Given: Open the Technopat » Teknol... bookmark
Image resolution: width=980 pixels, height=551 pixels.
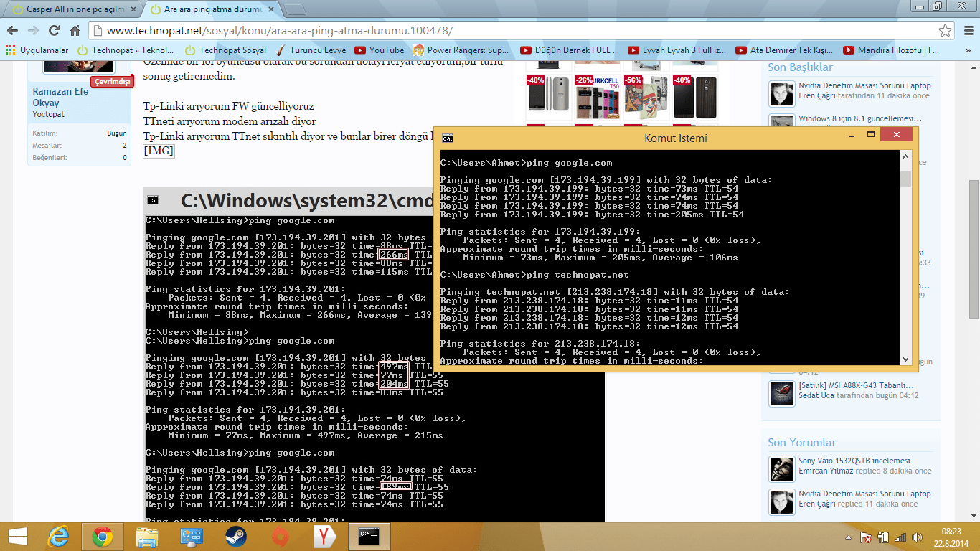Looking at the screenshot, I should 126,50.
